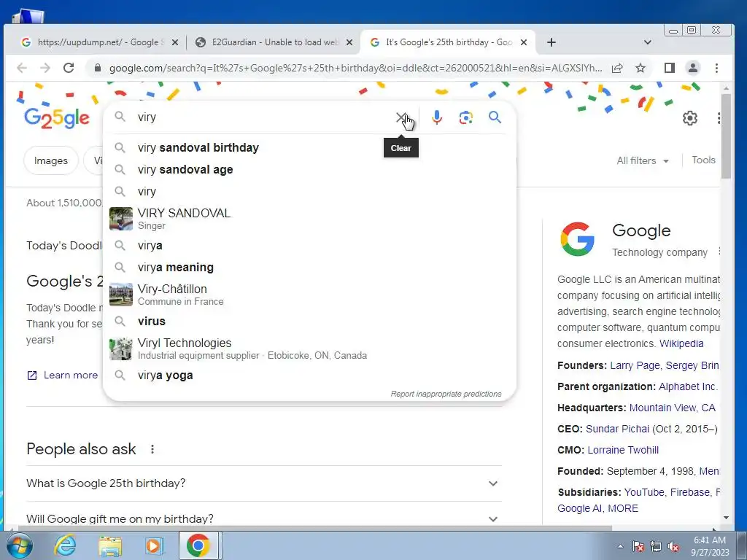
Task: Click Report inappropriate predictions
Action: pyautogui.click(x=446, y=394)
